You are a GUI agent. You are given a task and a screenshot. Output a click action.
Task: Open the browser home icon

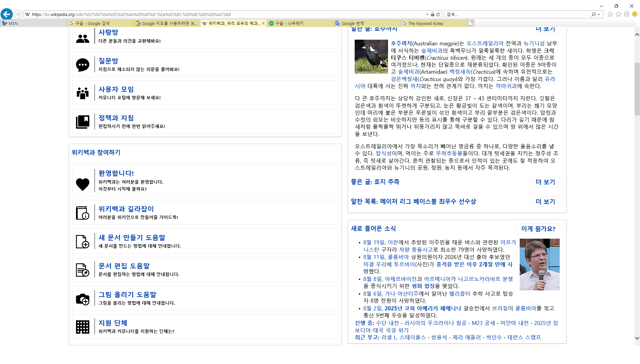click(x=610, y=14)
